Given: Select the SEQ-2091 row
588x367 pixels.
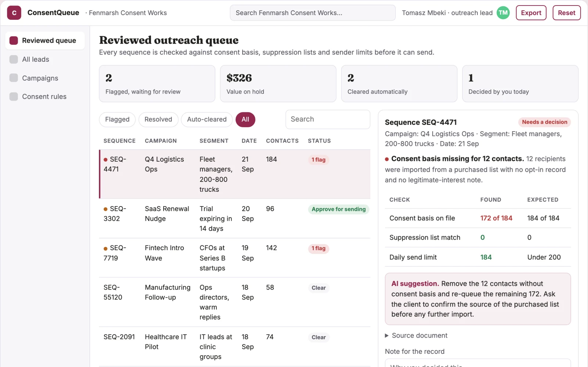Looking at the screenshot, I should tap(235, 346).
